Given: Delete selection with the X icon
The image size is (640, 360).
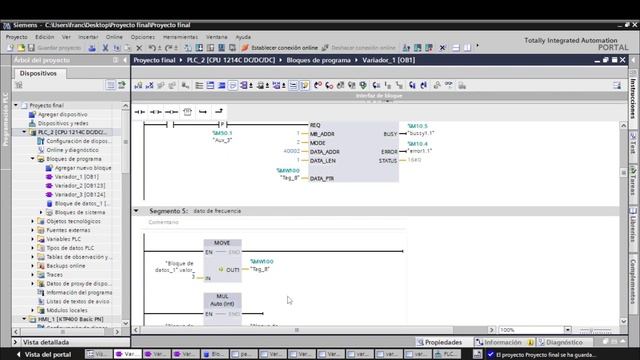Looking at the screenshot, I should click(x=139, y=48).
